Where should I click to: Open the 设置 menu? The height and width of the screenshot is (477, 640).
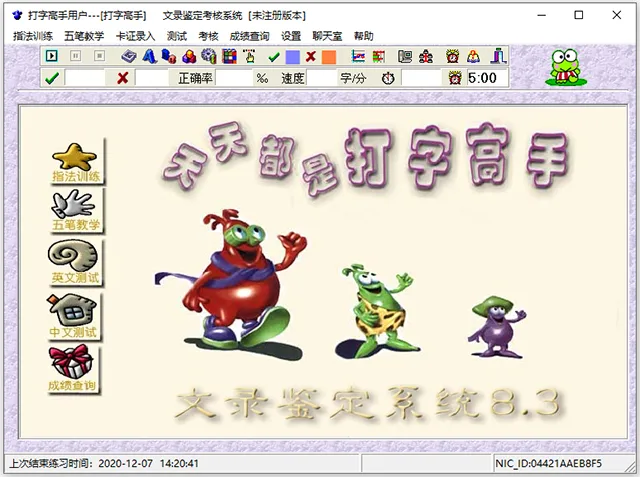coord(291,36)
